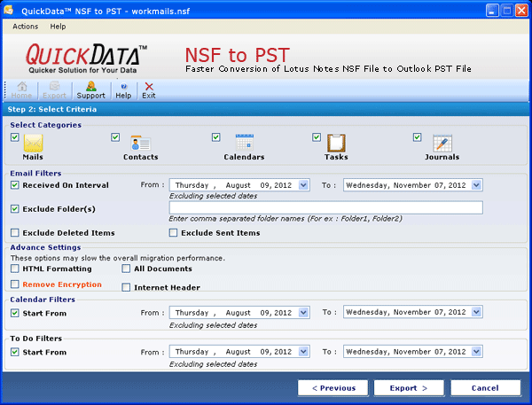Screen dimensions: 532x405
Task: Click the Remove Encryption label
Action: pos(62,284)
